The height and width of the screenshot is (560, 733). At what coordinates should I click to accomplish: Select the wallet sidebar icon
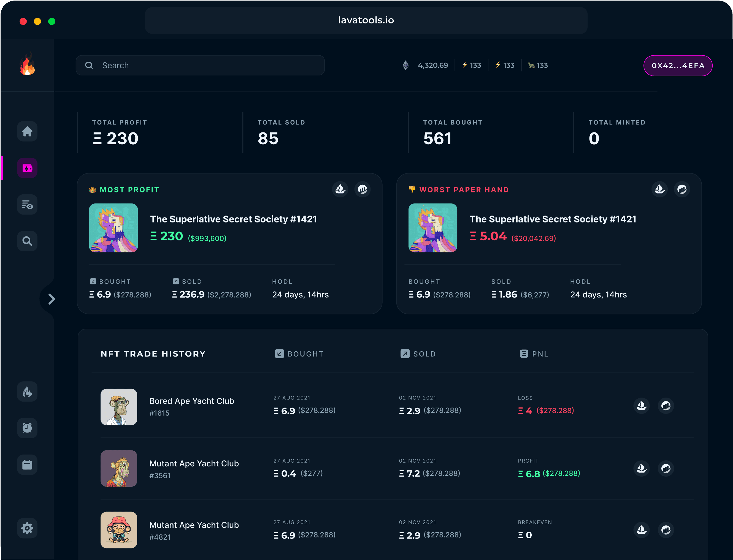tap(27, 168)
